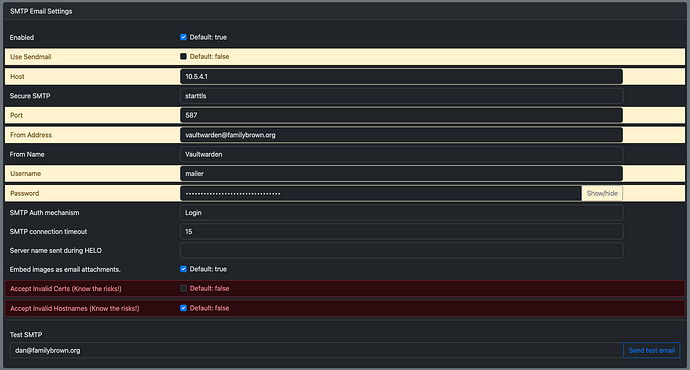Click the Host input field
The image size is (690, 370).
pos(401,77)
